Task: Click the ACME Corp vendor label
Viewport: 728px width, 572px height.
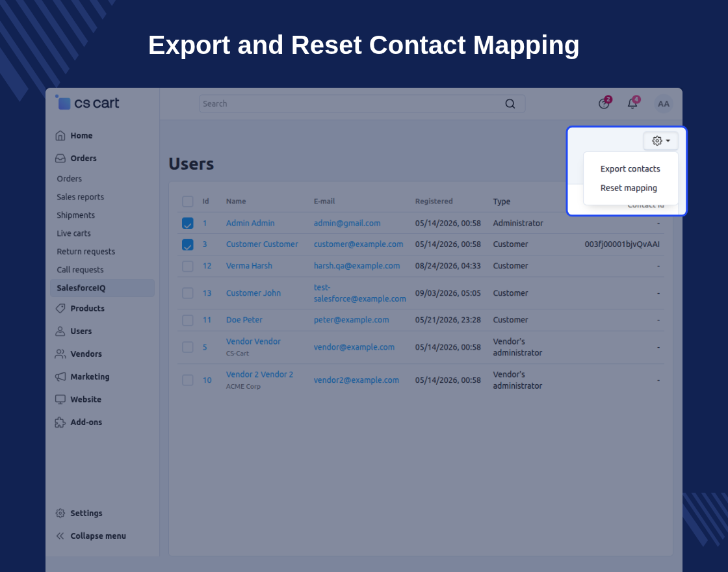Action: [x=243, y=386]
